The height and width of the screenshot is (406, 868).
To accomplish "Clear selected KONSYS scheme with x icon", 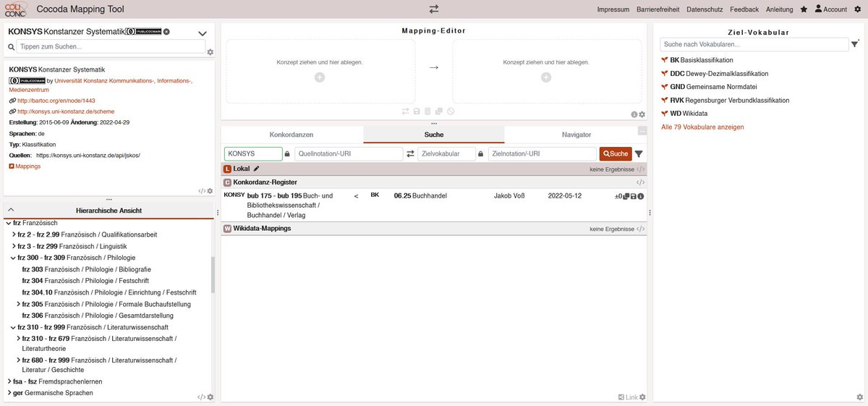I will click(166, 32).
